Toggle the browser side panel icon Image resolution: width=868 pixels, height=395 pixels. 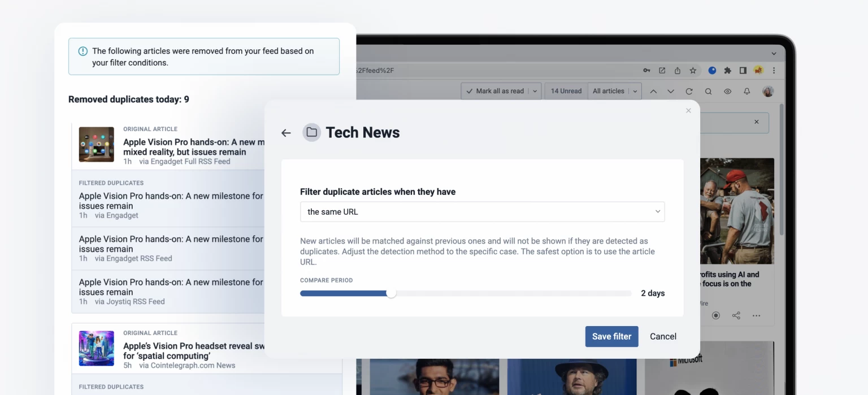point(743,71)
